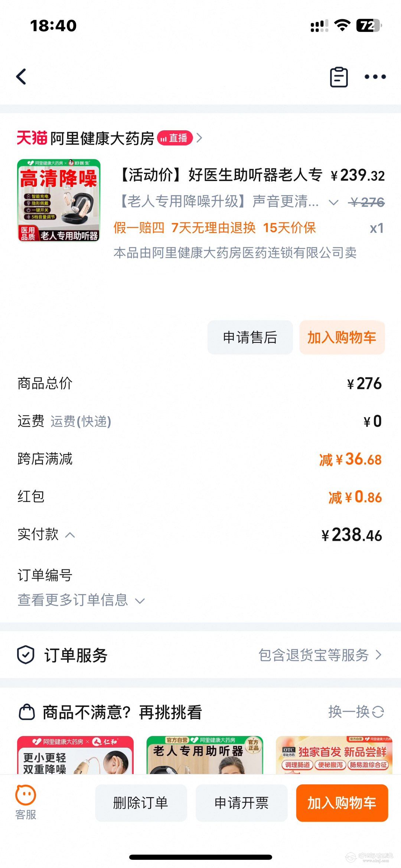Click 申请开票 button
The width and height of the screenshot is (401, 868).
[241, 803]
